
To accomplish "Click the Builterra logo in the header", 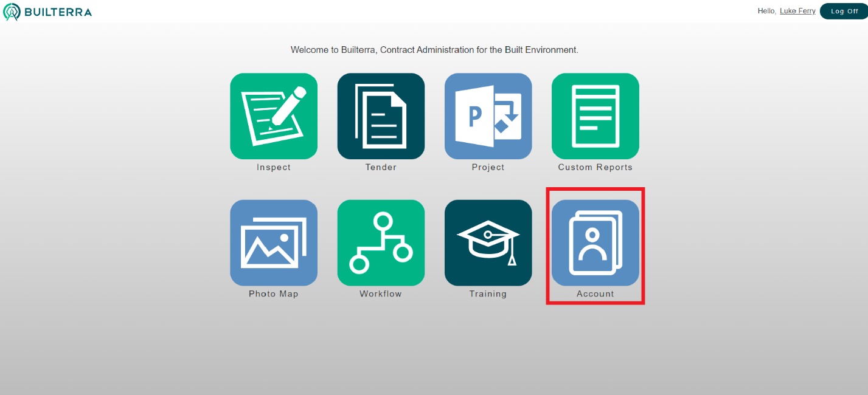I will pos(47,12).
